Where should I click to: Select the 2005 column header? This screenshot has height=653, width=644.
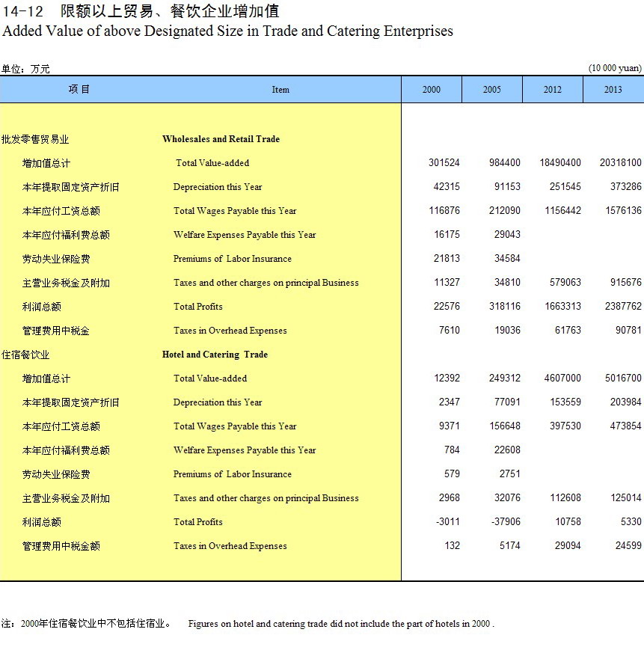492,89
